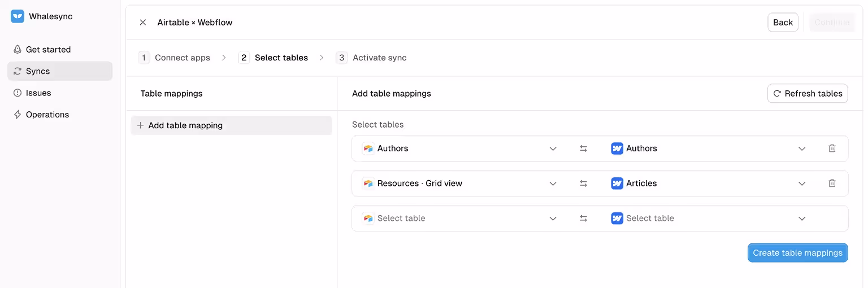Close the Airtable × Webflow setup

click(143, 23)
